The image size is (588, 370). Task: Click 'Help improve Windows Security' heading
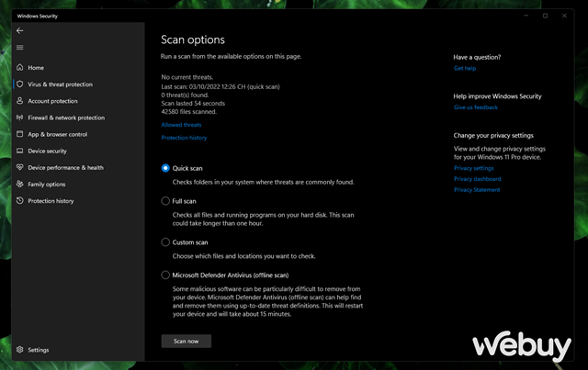click(498, 96)
